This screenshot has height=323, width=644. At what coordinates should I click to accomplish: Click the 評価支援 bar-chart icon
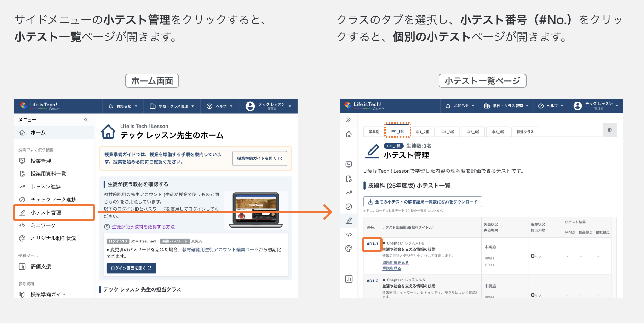click(x=349, y=279)
